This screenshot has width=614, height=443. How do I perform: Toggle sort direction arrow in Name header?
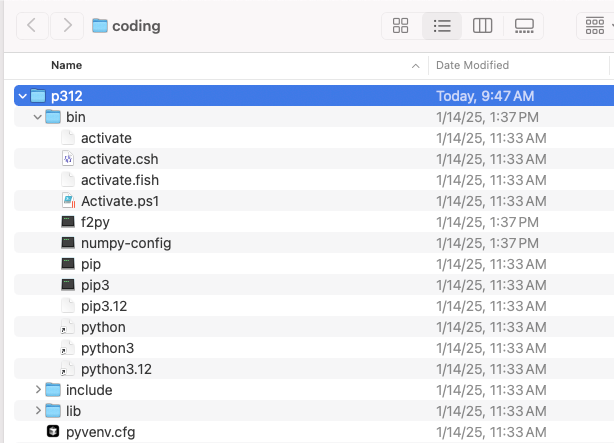pyautogui.click(x=416, y=66)
